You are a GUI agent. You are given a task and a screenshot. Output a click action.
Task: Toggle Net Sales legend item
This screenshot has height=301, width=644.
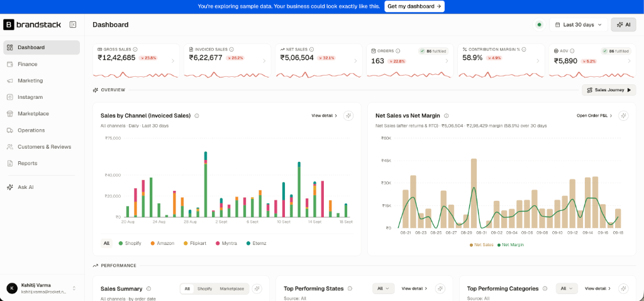coord(481,245)
